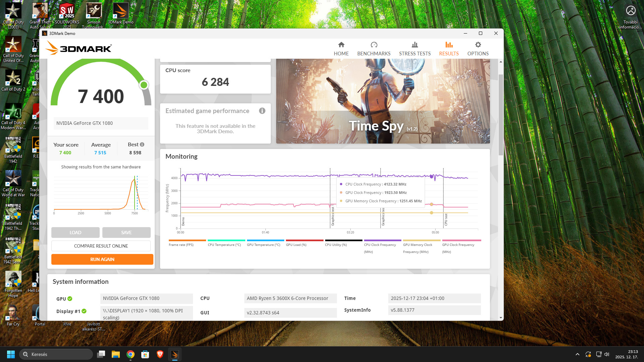Open the Grand Theft Auto San desktop icon
This screenshot has width=644, height=362.
point(40,15)
